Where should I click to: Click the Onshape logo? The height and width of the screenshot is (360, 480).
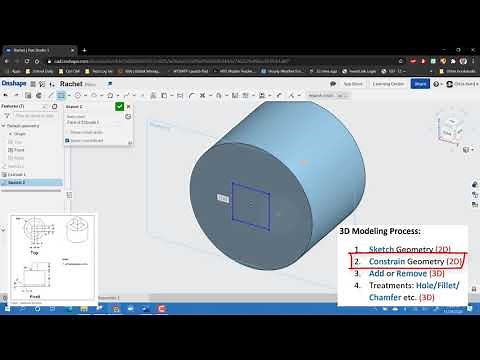pyautogui.click(x=14, y=83)
